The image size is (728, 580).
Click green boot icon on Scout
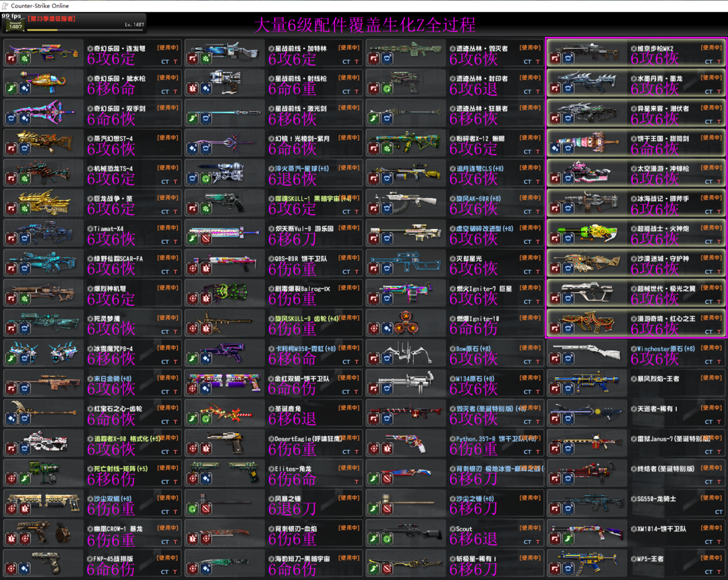(x=373, y=539)
